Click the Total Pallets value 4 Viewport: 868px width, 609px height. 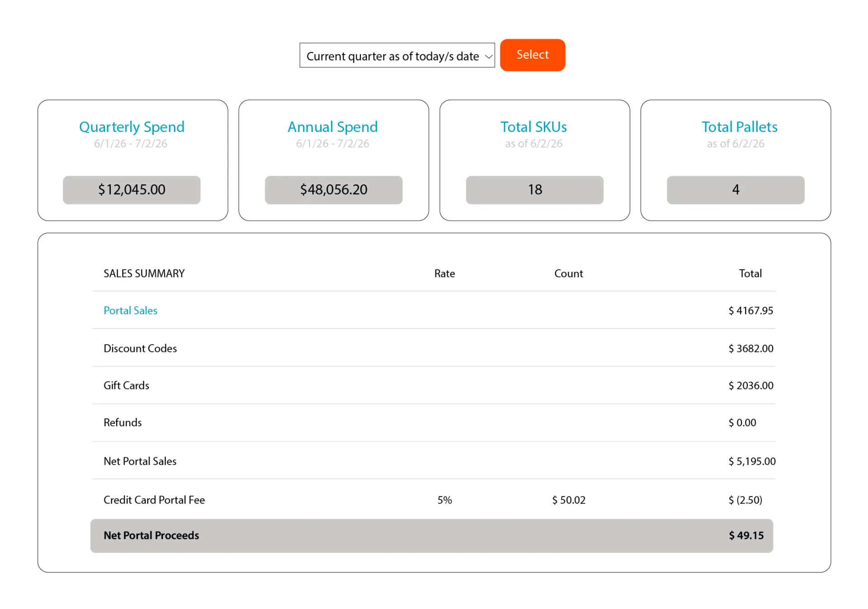(x=736, y=190)
